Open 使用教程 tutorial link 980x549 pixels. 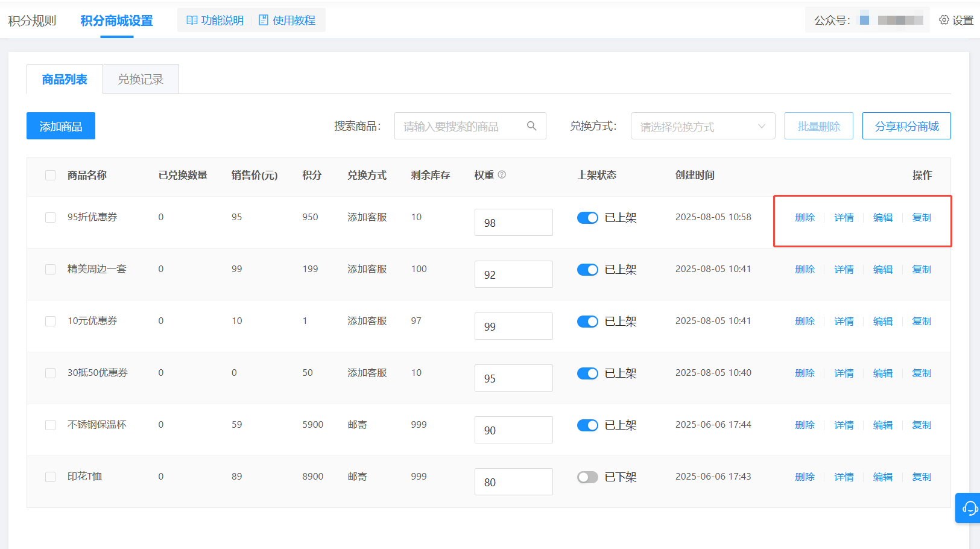[287, 21]
